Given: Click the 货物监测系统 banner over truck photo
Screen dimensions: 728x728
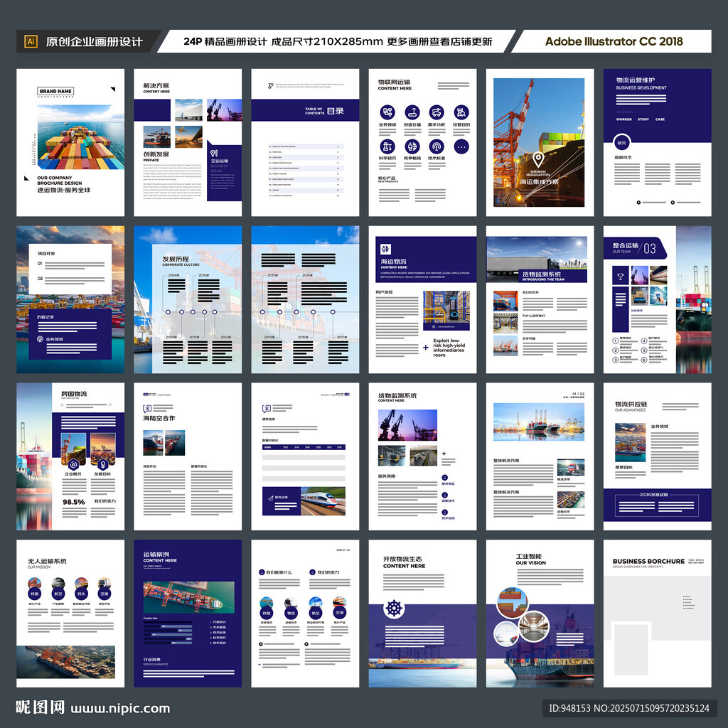Looking at the screenshot, I should click(552, 276).
